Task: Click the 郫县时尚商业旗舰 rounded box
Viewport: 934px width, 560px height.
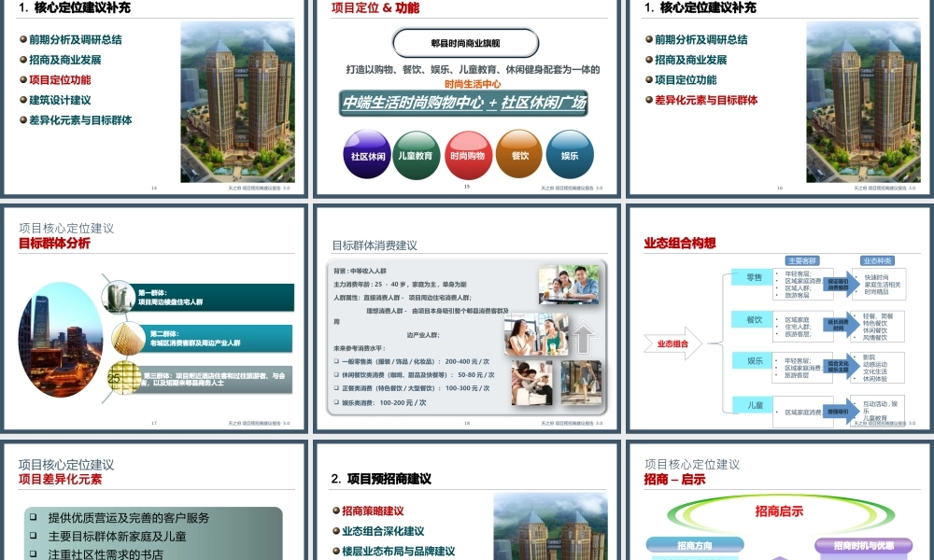Action: click(465, 44)
